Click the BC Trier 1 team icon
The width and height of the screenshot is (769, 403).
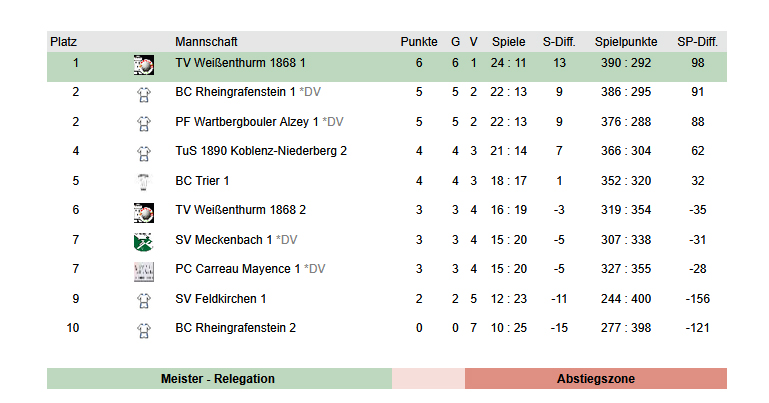[x=143, y=182]
